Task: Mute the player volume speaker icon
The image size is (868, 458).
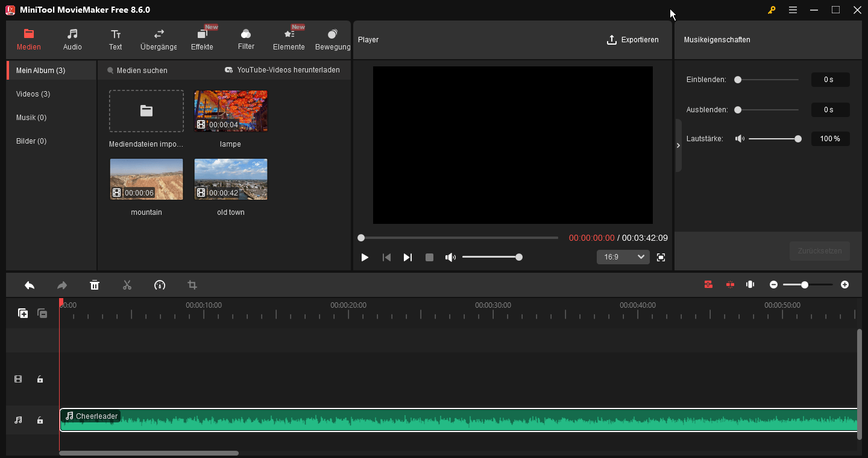Action: pos(450,257)
